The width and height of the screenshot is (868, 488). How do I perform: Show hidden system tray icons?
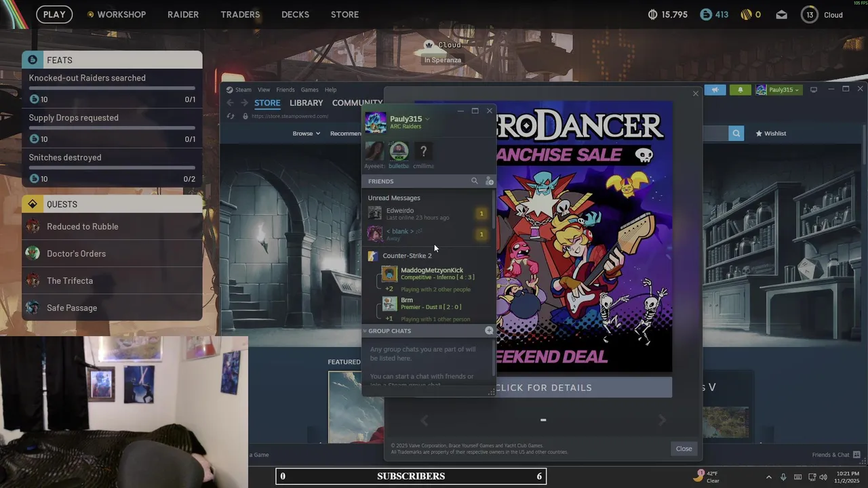pyautogui.click(x=768, y=477)
